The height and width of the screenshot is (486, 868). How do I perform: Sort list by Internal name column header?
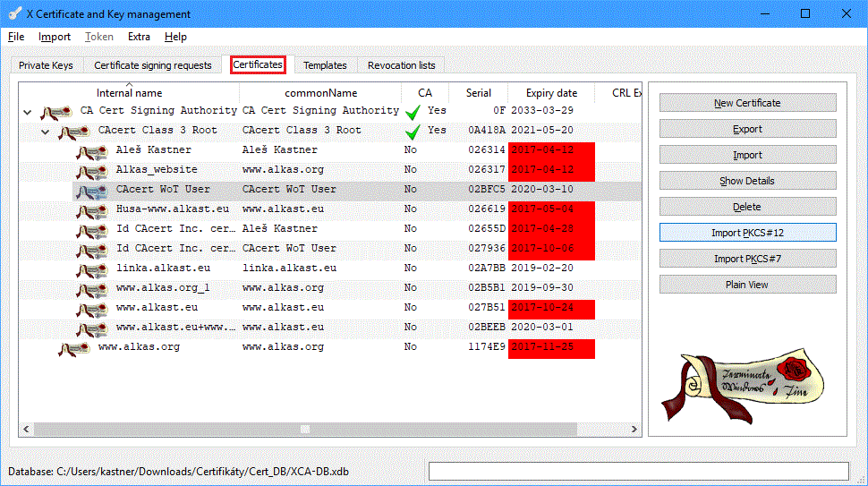pos(129,93)
